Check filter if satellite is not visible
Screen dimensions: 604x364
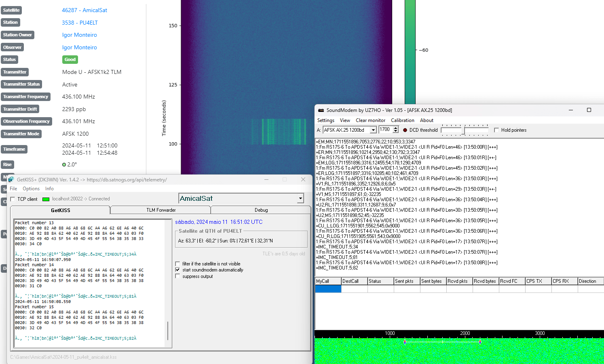coord(177,264)
